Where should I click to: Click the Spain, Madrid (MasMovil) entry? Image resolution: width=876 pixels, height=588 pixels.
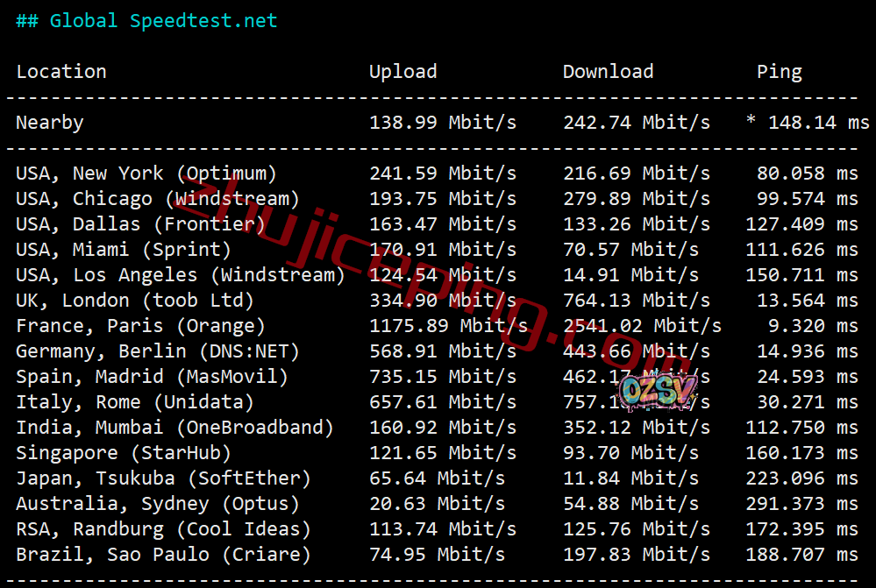[152, 376]
